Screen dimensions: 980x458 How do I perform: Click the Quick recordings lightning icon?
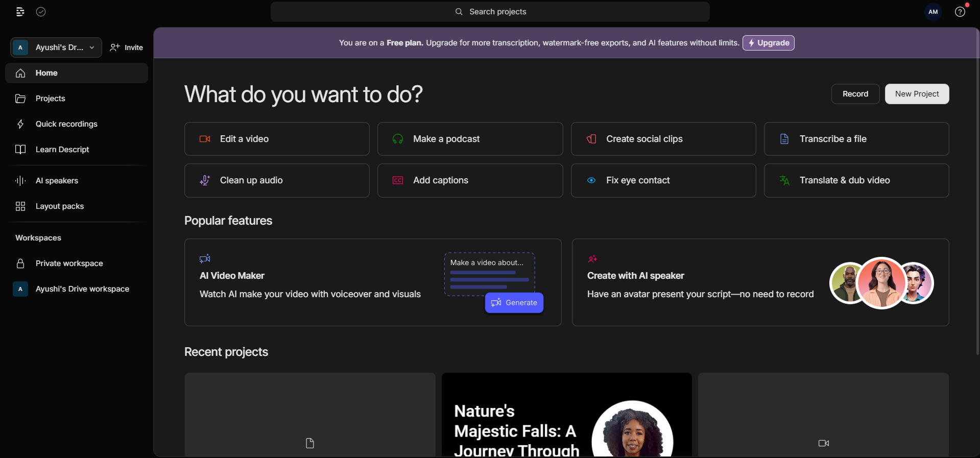(20, 124)
